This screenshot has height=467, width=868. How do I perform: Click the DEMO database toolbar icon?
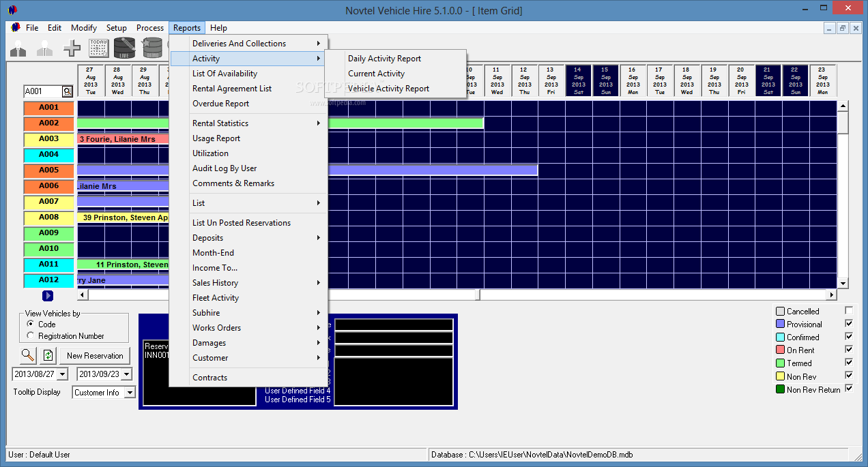tap(151, 48)
